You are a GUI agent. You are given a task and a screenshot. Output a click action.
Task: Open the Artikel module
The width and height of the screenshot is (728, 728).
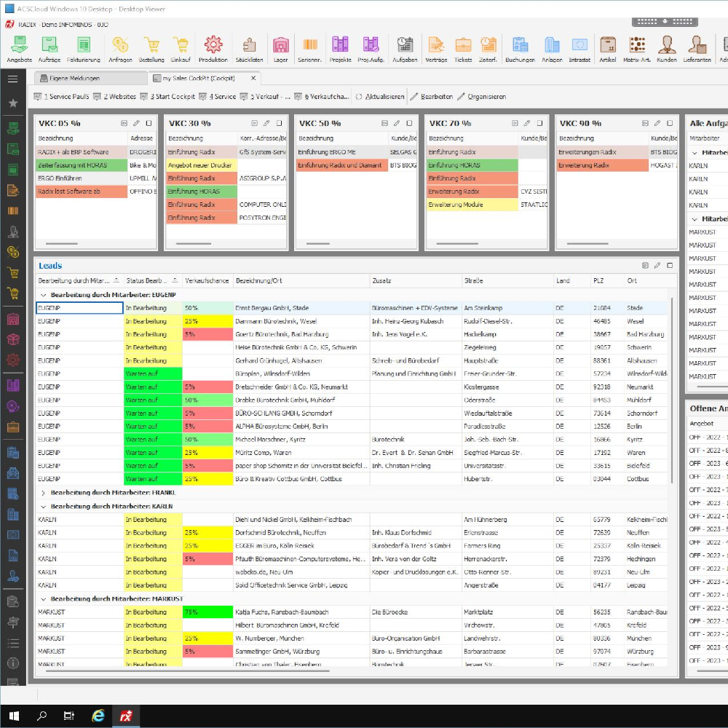(608, 50)
